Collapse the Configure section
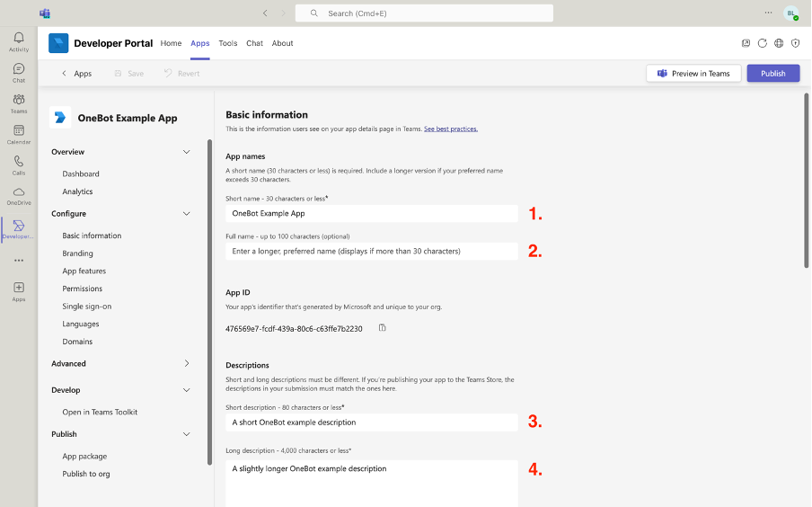The width and height of the screenshot is (812, 507). pos(187,214)
